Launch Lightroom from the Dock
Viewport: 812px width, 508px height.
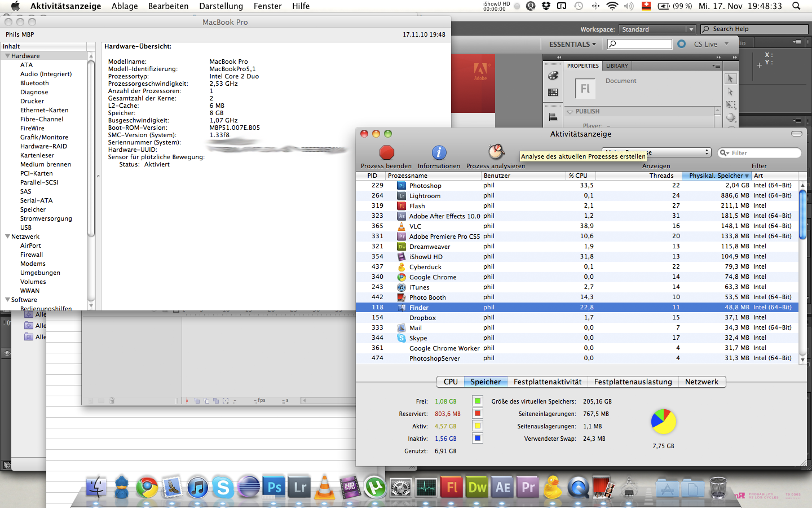[299, 487]
